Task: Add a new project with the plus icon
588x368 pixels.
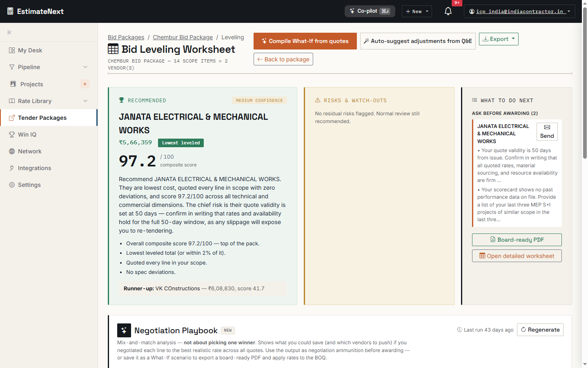Action: [85, 84]
